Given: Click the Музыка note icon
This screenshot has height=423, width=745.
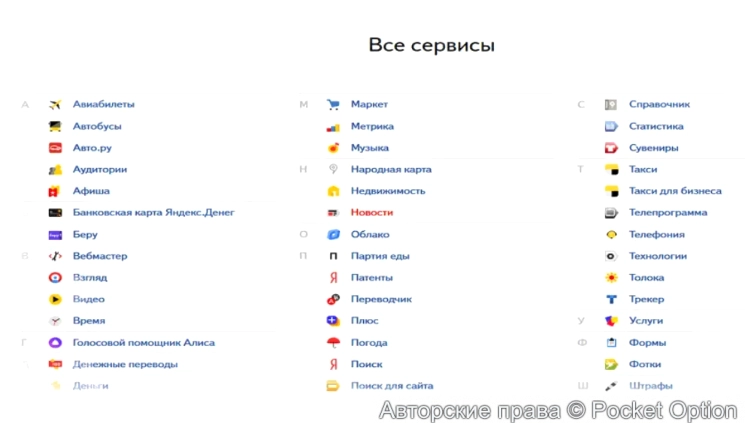Looking at the screenshot, I should click(333, 148).
